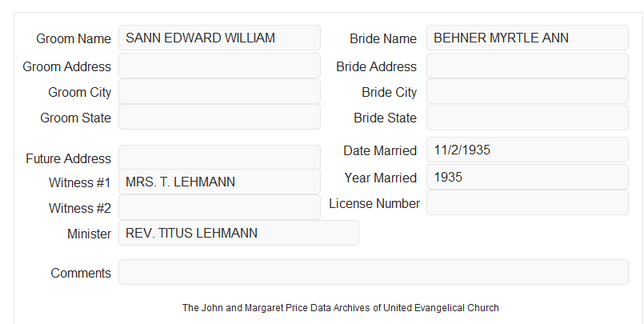Click the Date Married label

380,150
